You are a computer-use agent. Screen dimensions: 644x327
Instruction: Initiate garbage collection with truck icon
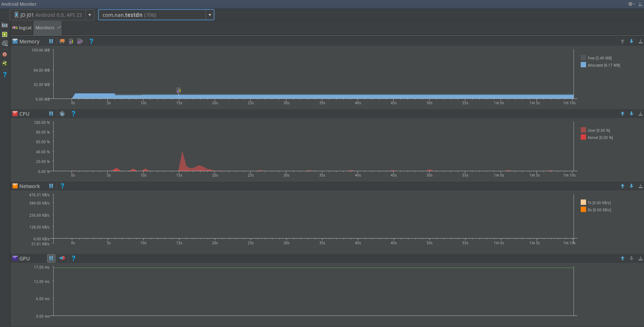click(62, 41)
